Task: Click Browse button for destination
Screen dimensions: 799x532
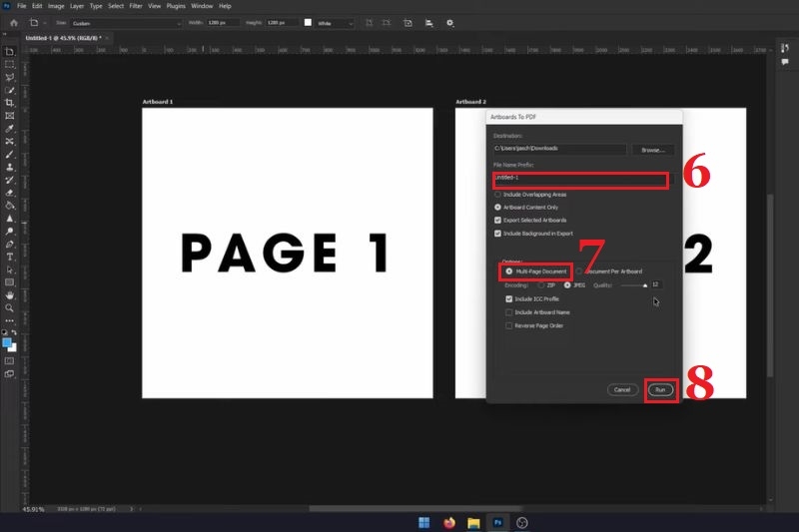Action: tap(653, 150)
